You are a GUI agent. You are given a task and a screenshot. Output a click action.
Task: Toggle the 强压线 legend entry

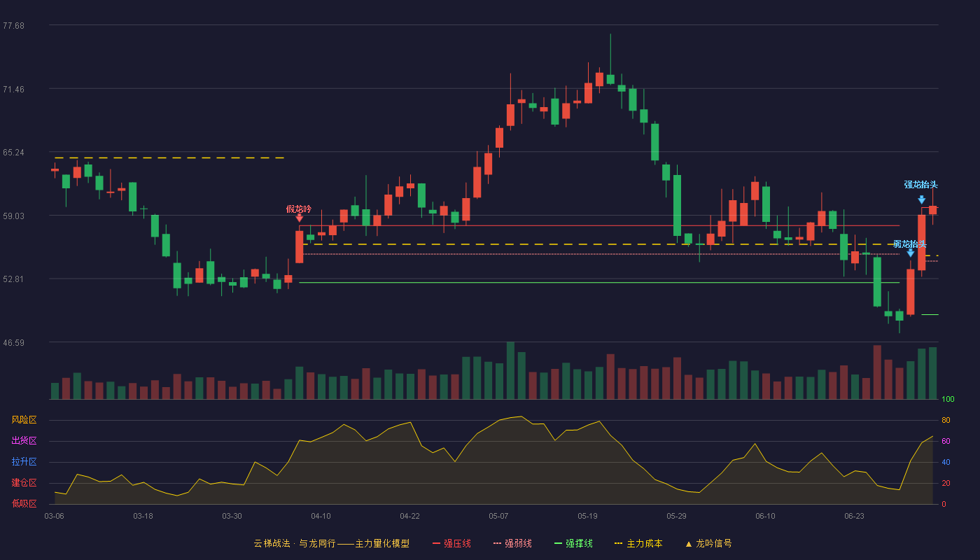tap(451, 543)
